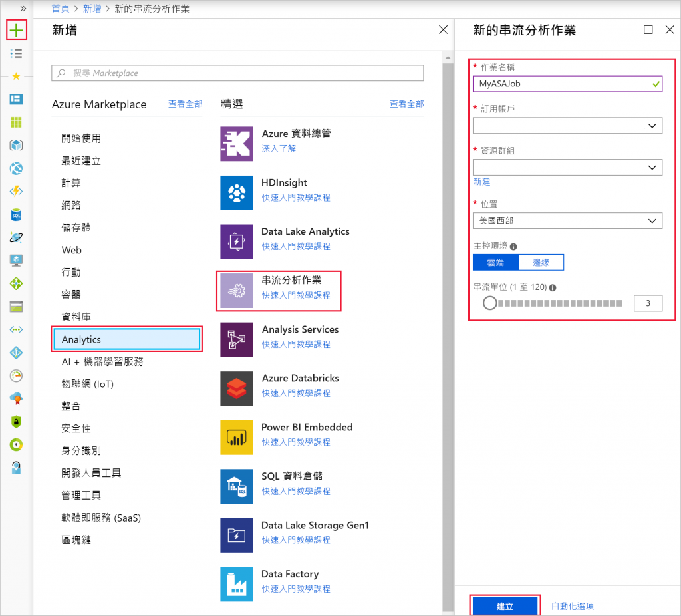Image resolution: width=681 pixels, height=616 pixels.
Task: Select the AI + 機器學習服務 category
Action: (x=102, y=361)
